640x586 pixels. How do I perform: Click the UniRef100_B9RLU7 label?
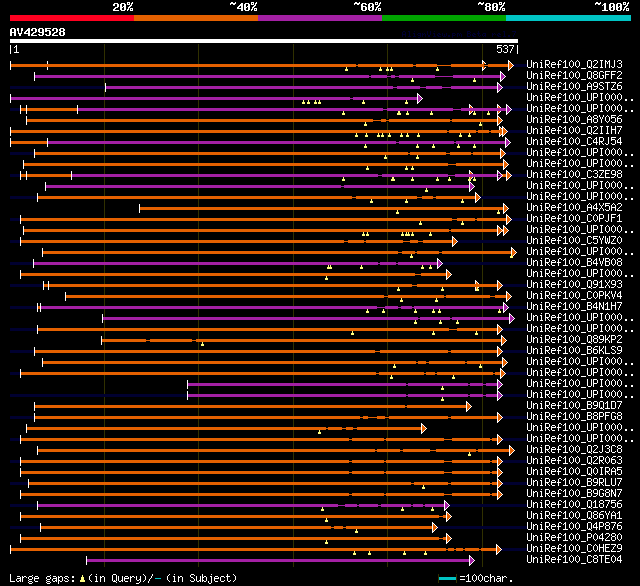coord(574,483)
